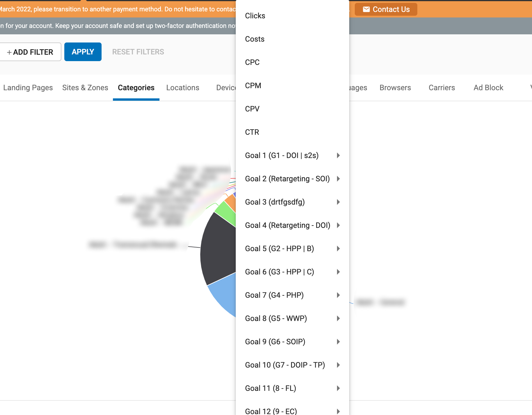Open Goal 3 (drtfgsdfg) submenu arrow
Viewport: 532px width, 415px height.
tap(338, 202)
